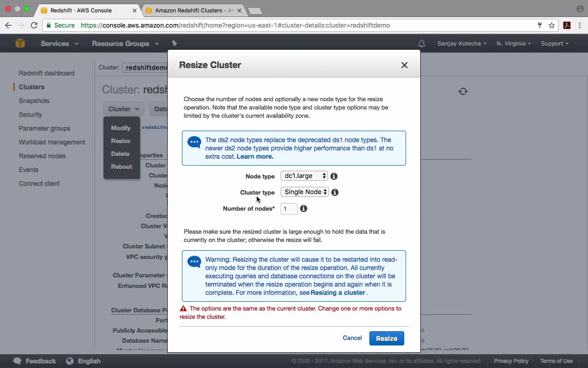
Task: Click the Adobe PDF extension icon
Action: point(567,25)
